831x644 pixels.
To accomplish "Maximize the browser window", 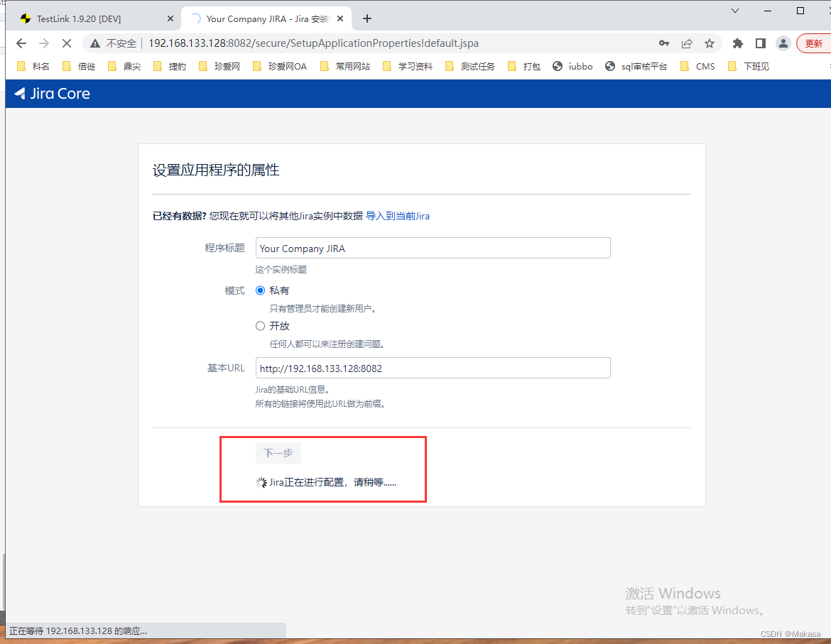I will pyautogui.click(x=800, y=11).
